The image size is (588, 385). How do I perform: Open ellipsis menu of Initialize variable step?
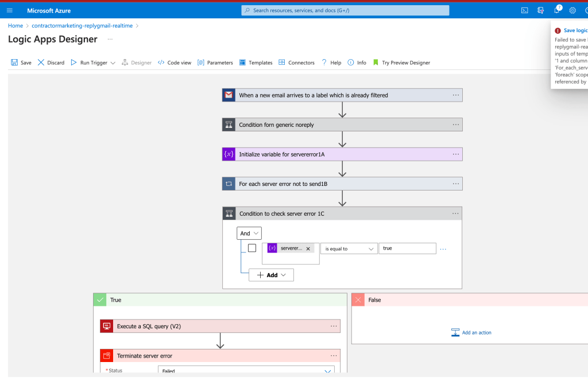455,154
